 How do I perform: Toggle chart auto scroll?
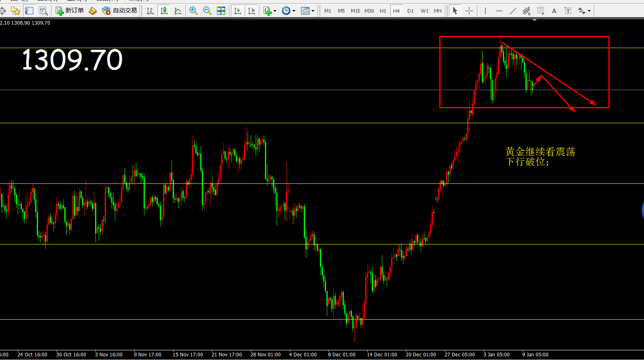237,11
